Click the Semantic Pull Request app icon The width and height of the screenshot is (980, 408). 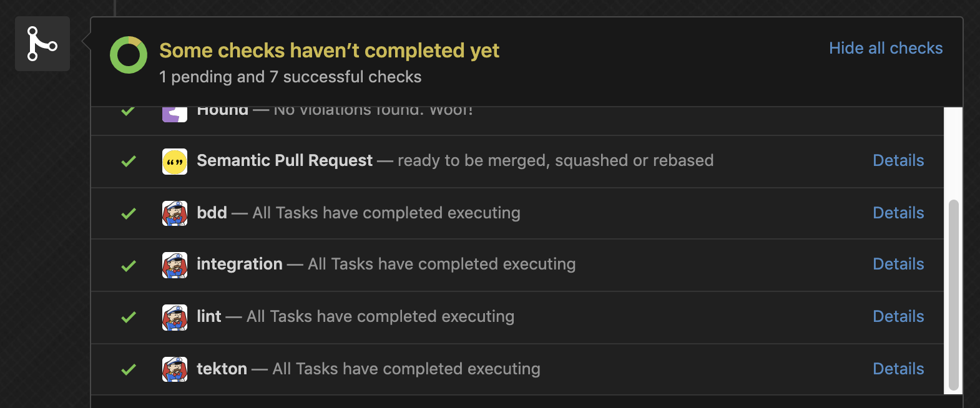click(174, 161)
